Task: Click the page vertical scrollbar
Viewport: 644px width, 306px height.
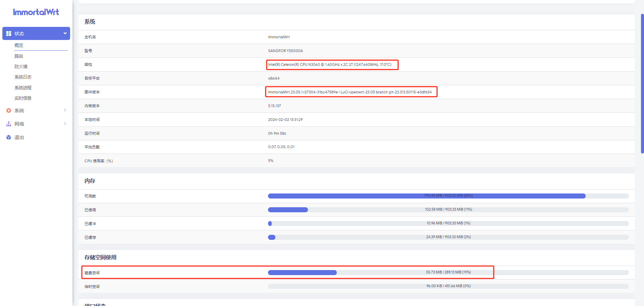Action: pyautogui.click(x=642, y=84)
